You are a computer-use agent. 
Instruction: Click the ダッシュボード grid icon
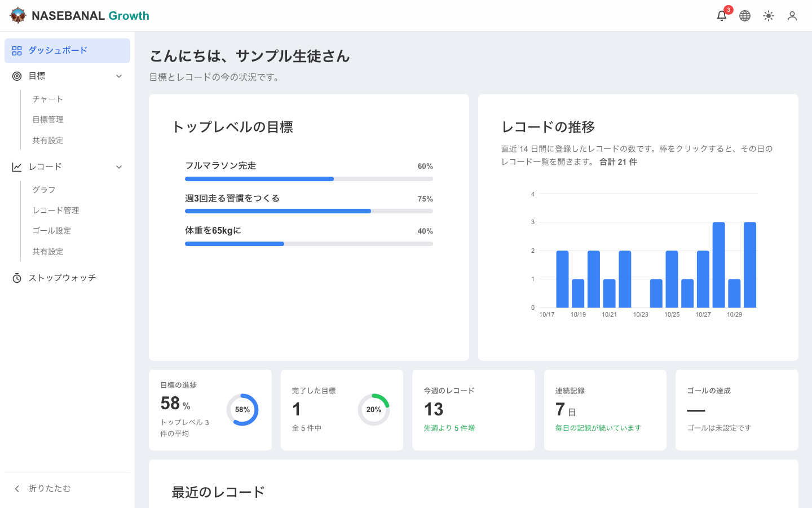point(17,51)
